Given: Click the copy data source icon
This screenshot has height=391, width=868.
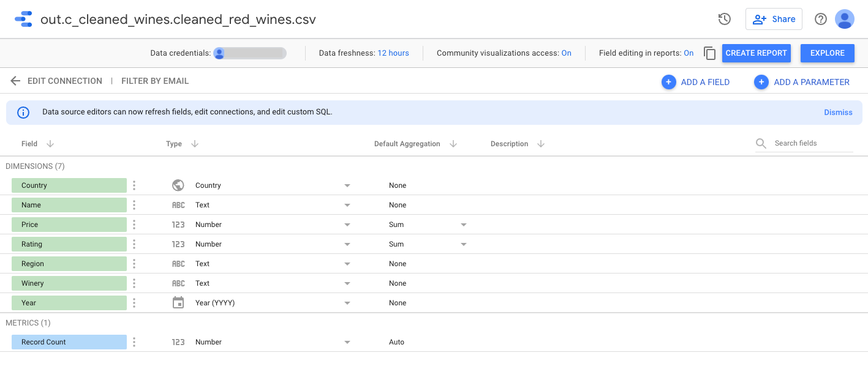Looking at the screenshot, I should [709, 53].
